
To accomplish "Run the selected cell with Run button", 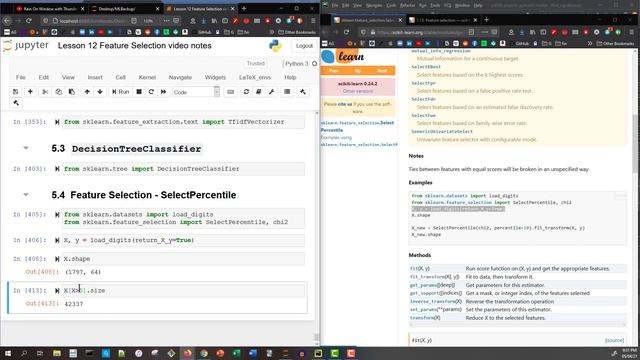I will (x=120, y=92).
